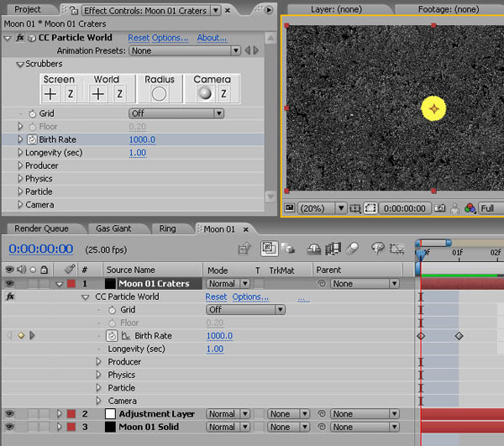Screen dimensions: 504x446
Task: Click the Camera scrubber sphere icon
Action: click(204, 94)
